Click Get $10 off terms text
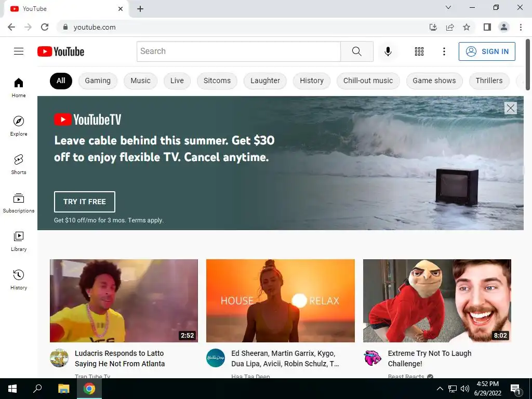 [x=109, y=220]
